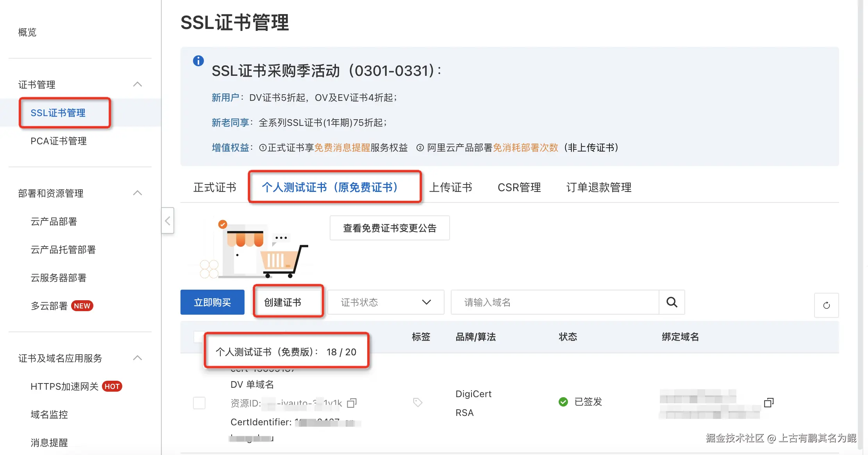This screenshot has height=455, width=868.
Task: Click the 标签 column header
Action: pos(421,337)
